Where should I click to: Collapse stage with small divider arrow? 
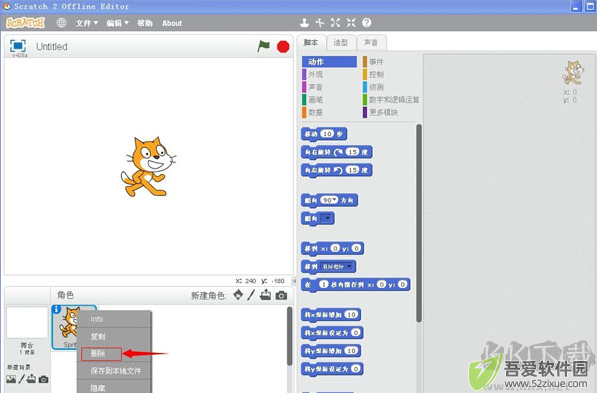point(294,281)
